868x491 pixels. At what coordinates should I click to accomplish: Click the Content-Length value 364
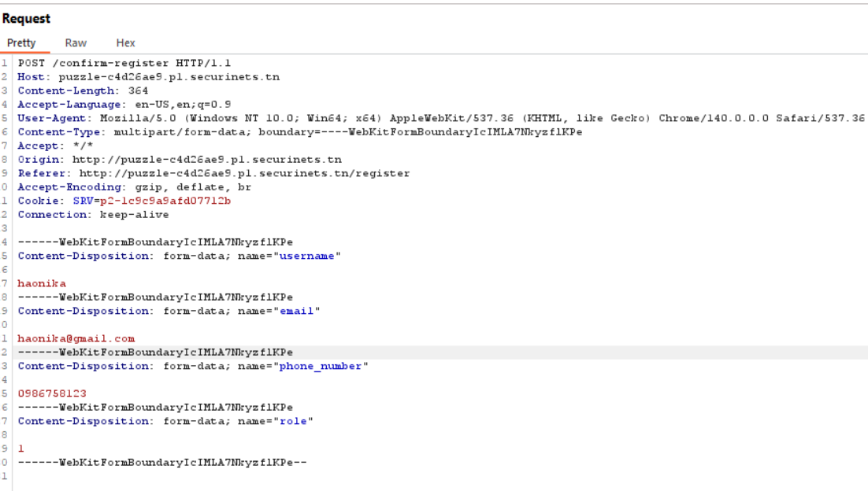(x=138, y=90)
